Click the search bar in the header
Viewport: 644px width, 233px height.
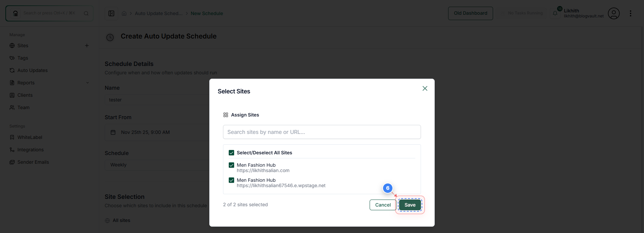tap(49, 13)
